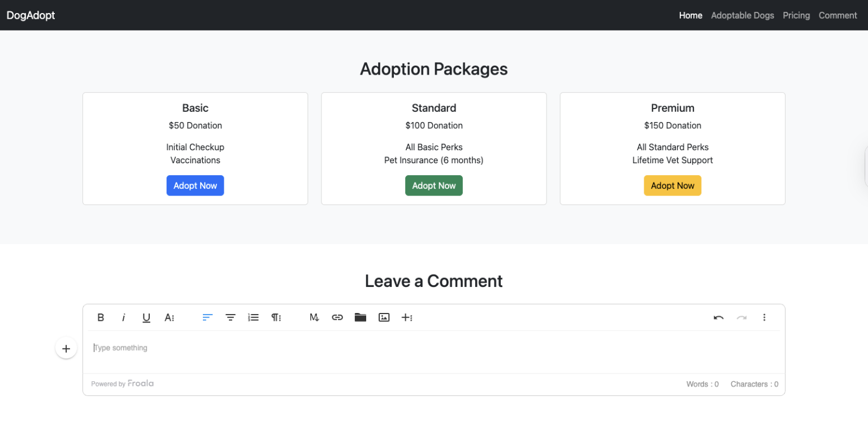
Task: Open the Adoptable Dogs page
Action: click(743, 15)
